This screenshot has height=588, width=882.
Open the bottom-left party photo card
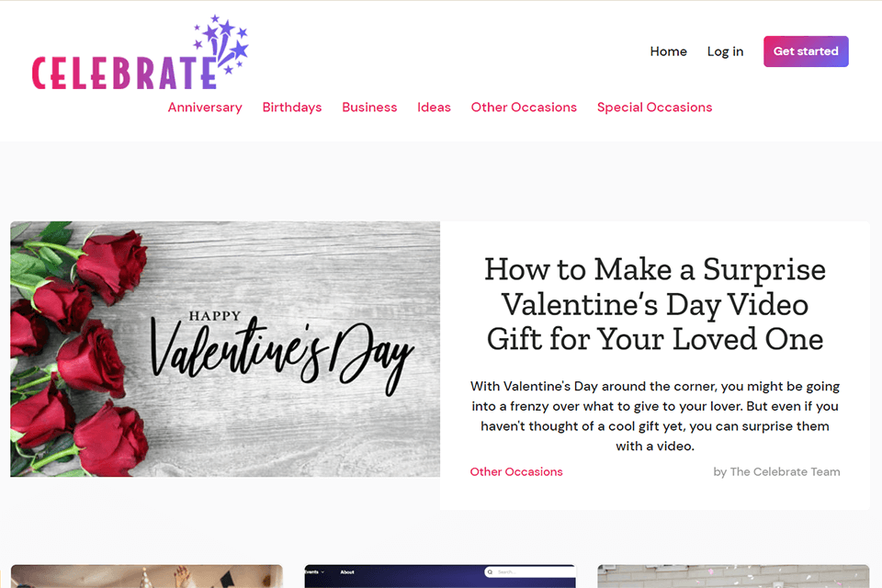[146, 576]
